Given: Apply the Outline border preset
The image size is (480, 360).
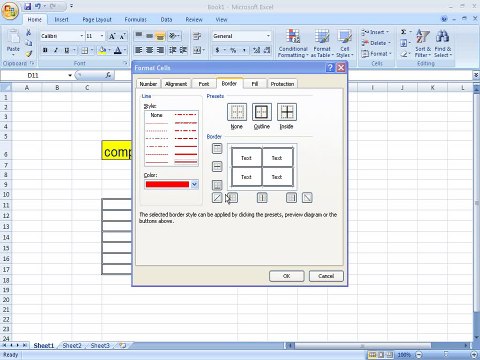Looking at the screenshot, I should 262,112.
